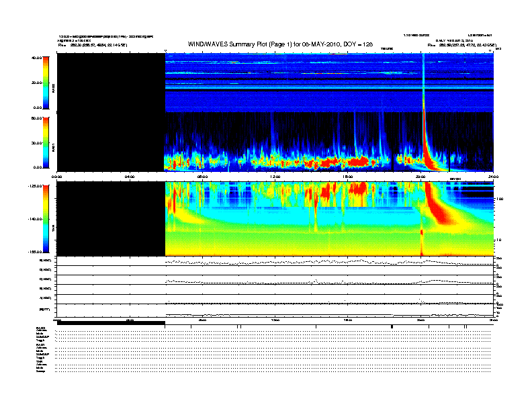Click the top-right orbit position text line

click(x=461, y=45)
